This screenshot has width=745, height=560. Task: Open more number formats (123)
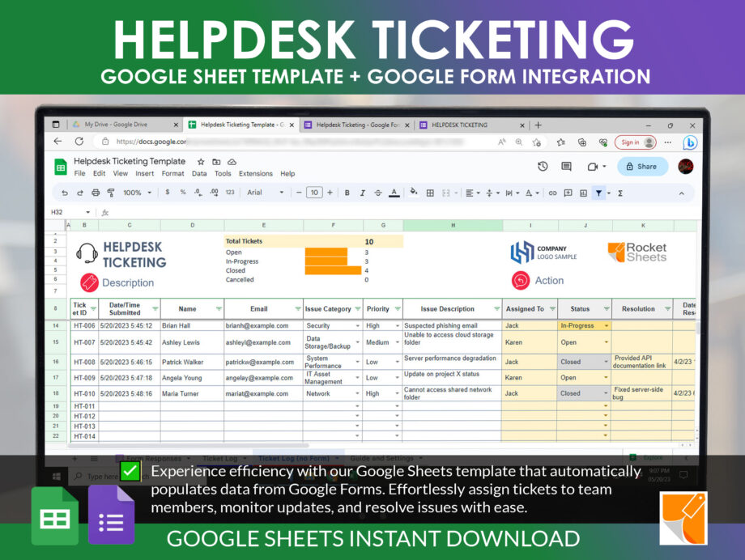point(230,193)
